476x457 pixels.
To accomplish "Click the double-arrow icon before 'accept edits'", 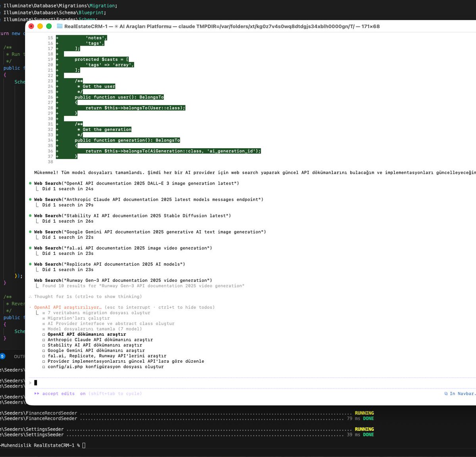I will point(37,394).
